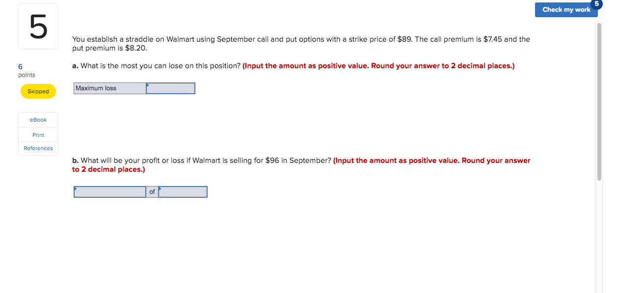Click the flag marker on the part b amount field
The height and width of the screenshot is (293, 644).
(161, 188)
